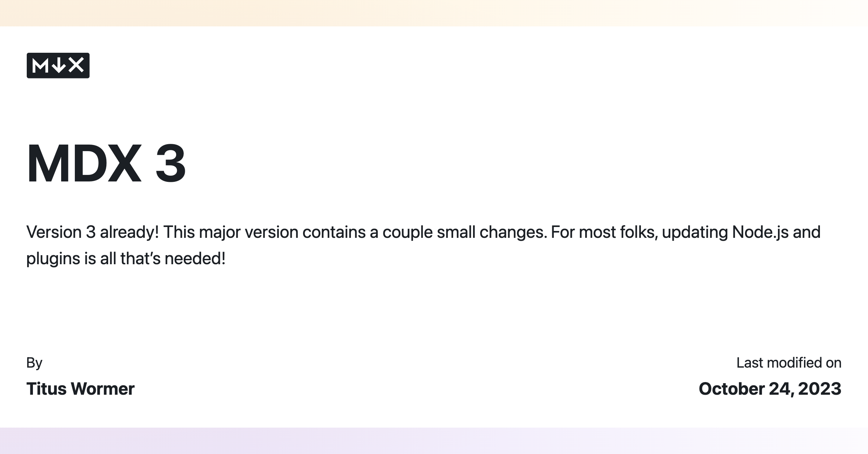Click the word "Node.js" in the description
The image size is (868, 454).
click(760, 232)
